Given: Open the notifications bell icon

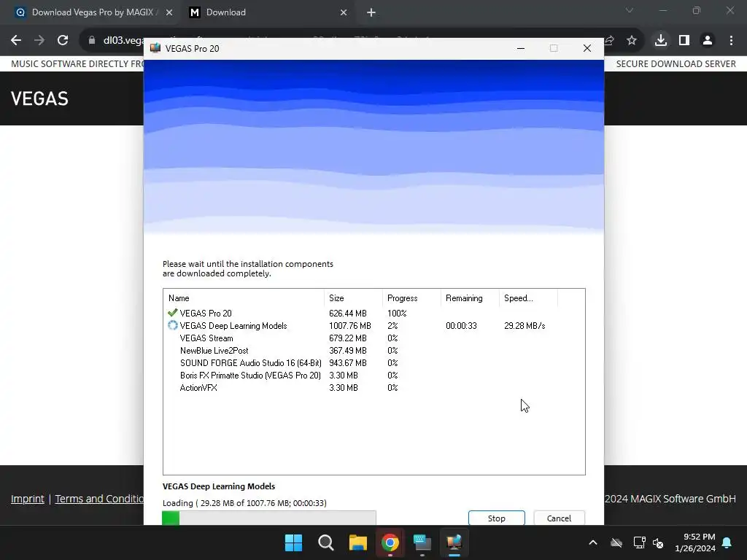Looking at the screenshot, I should tap(727, 542).
